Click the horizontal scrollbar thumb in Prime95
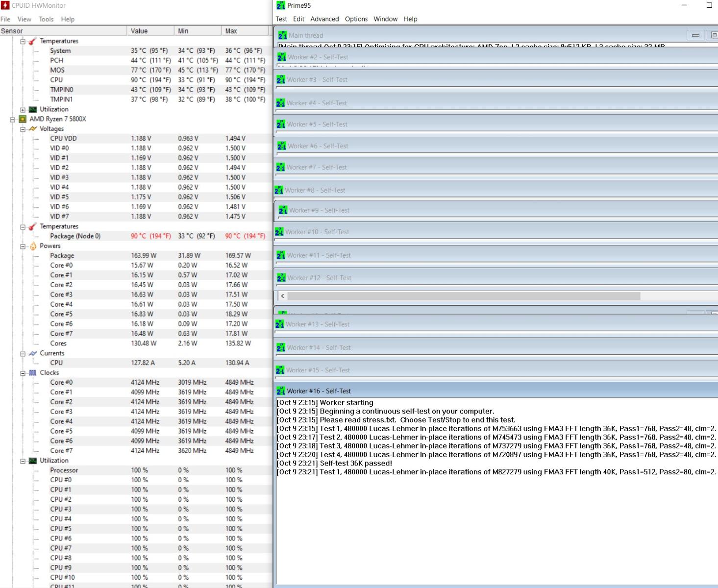Image resolution: width=718 pixels, height=588 pixels. click(464, 296)
